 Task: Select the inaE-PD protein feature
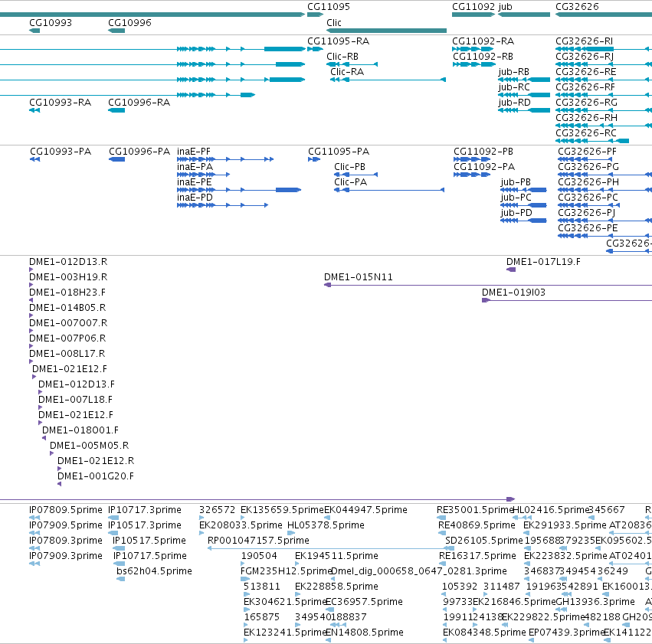(x=222, y=206)
